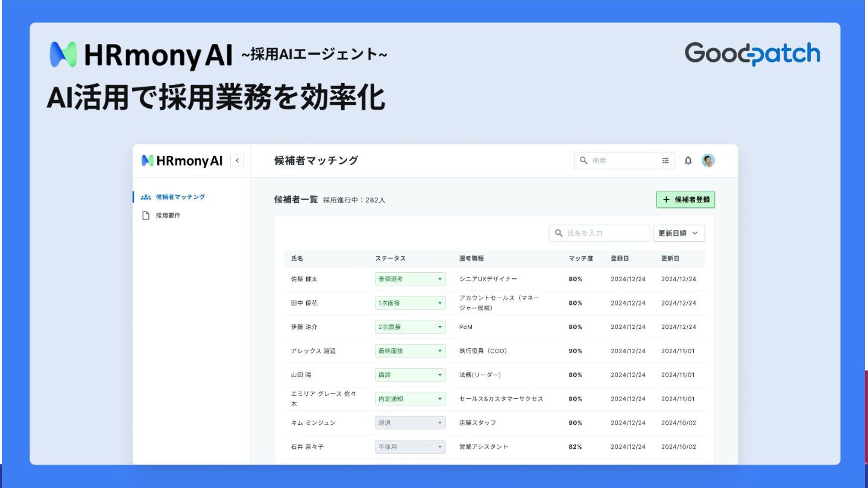Open 辞退 status dropdown for キム ミンジュン
Viewport: 868px width, 488px height.
point(410,423)
